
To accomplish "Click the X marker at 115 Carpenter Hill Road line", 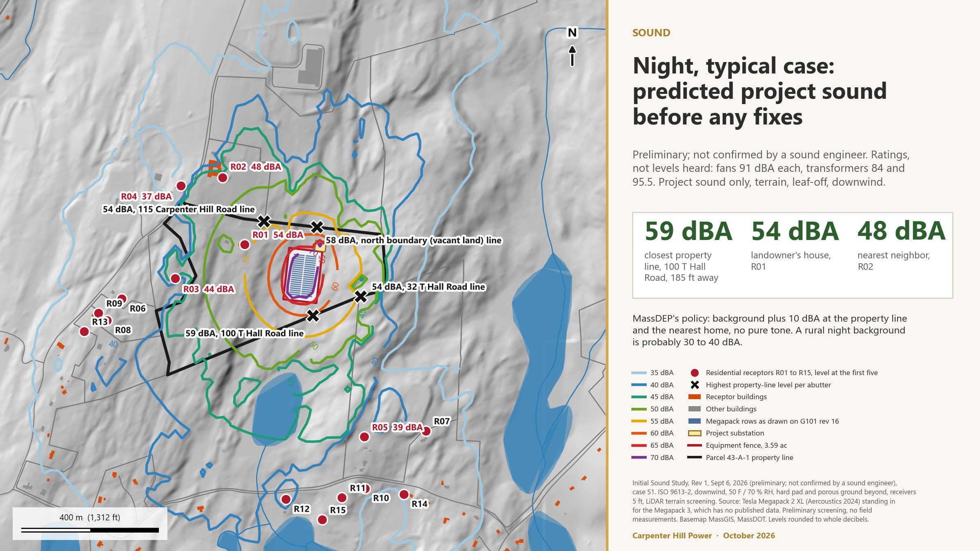I will pos(264,221).
